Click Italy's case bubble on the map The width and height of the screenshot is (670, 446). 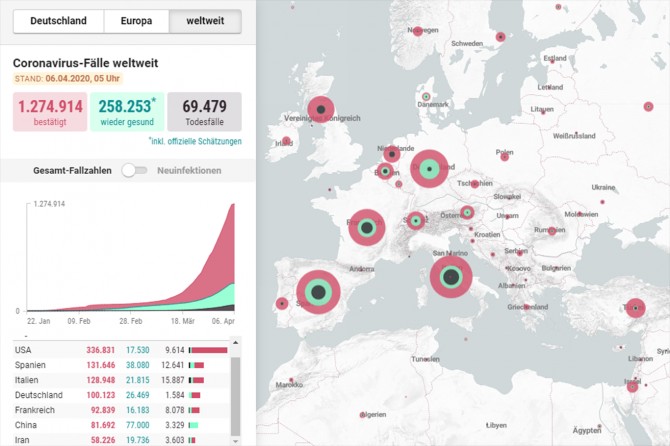tap(451, 278)
